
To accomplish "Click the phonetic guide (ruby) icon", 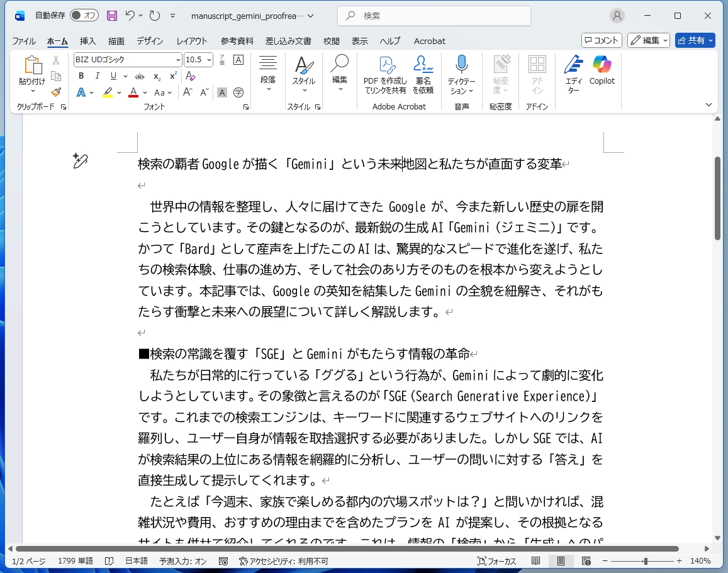I will (x=222, y=59).
